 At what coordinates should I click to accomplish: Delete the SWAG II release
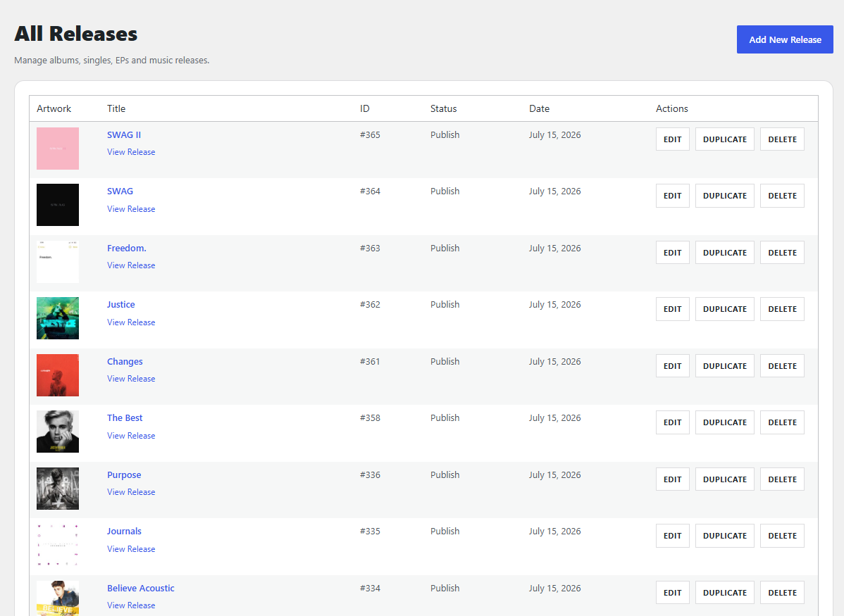[x=782, y=139]
